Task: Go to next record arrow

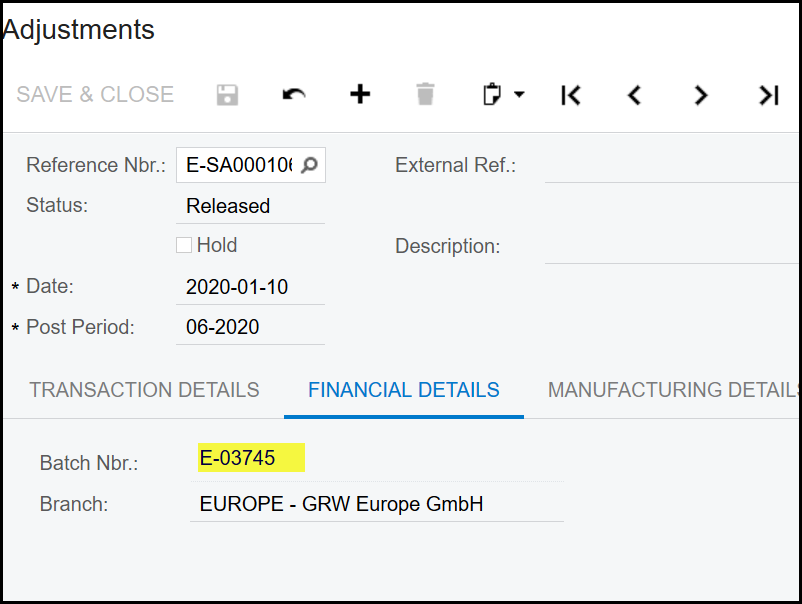Action: [700, 95]
